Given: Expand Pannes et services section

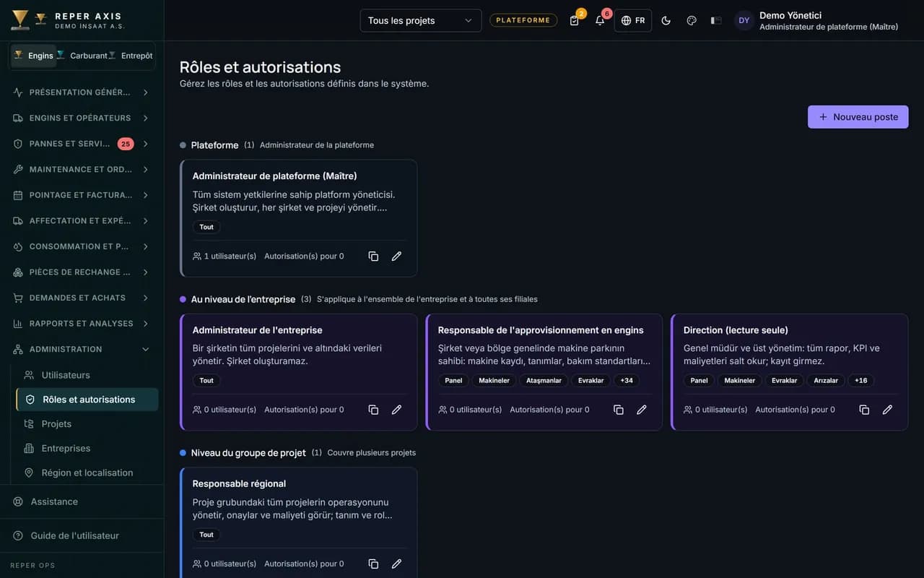Looking at the screenshot, I should click(x=82, y=144).
